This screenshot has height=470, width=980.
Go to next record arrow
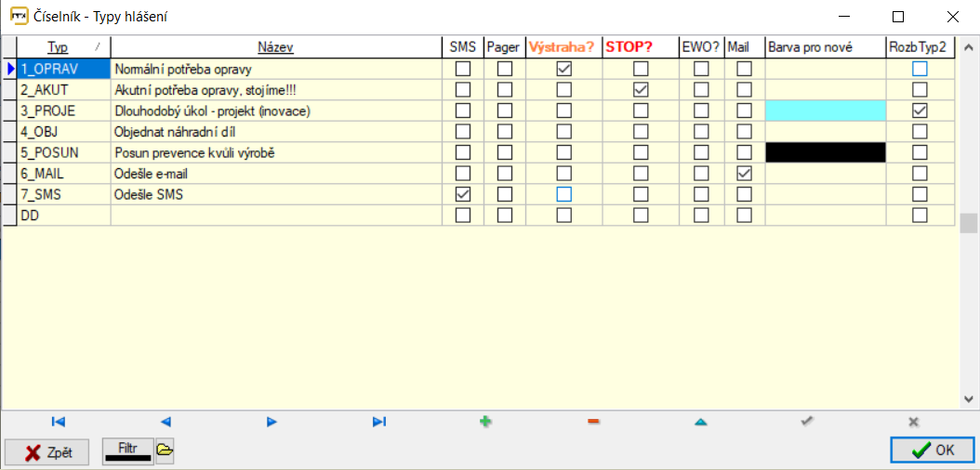(271, 422)
